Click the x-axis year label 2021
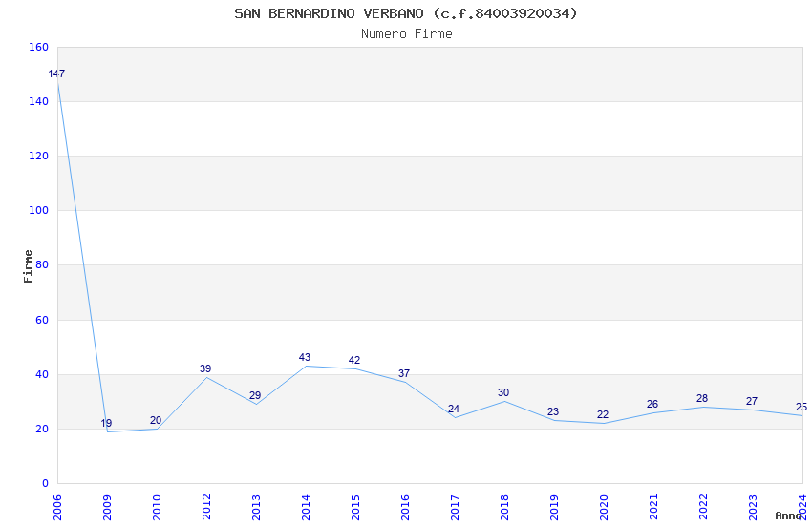 (654, 508)
